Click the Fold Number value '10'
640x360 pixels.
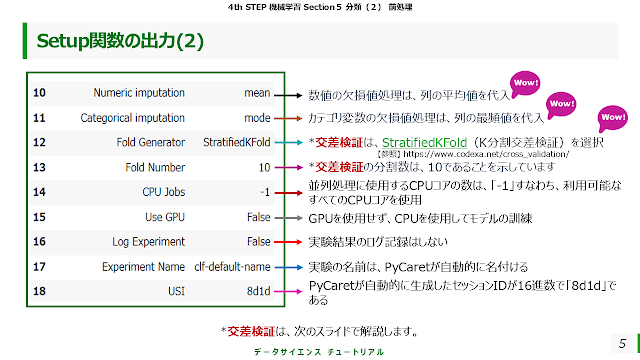point(264,167)
